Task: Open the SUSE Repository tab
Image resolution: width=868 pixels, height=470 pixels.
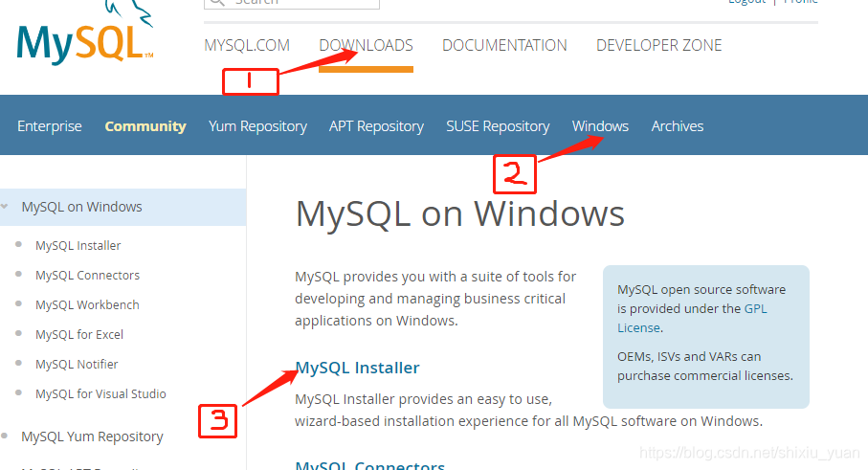Action: click(498, 126)
